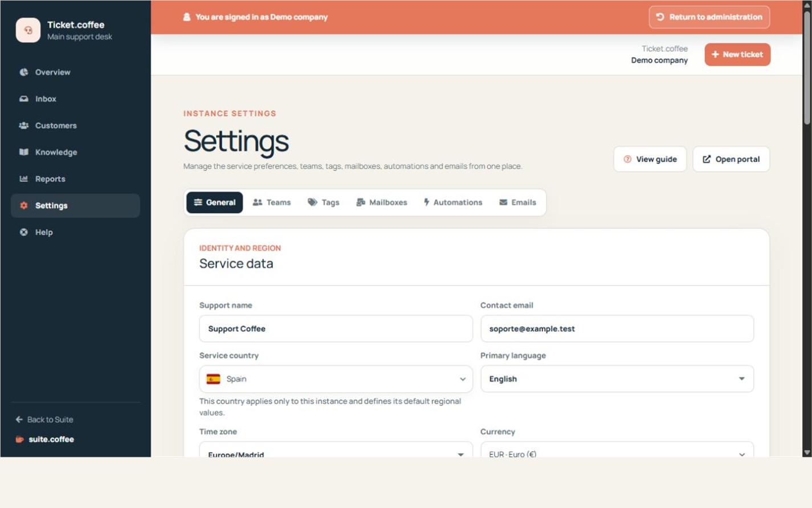Click the scrollbar up arrow
Image resolution: width=812 pixels, height=508 pixels.
tap(807, 5)
